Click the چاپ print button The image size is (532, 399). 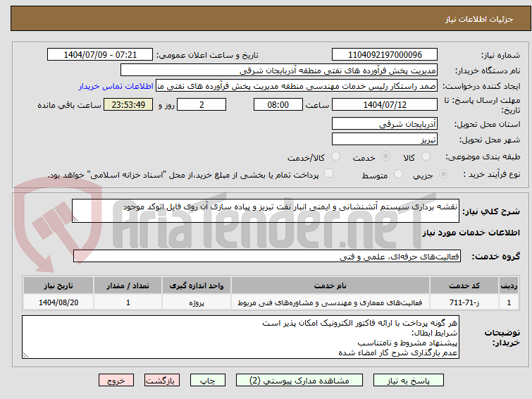coord(208,381)
